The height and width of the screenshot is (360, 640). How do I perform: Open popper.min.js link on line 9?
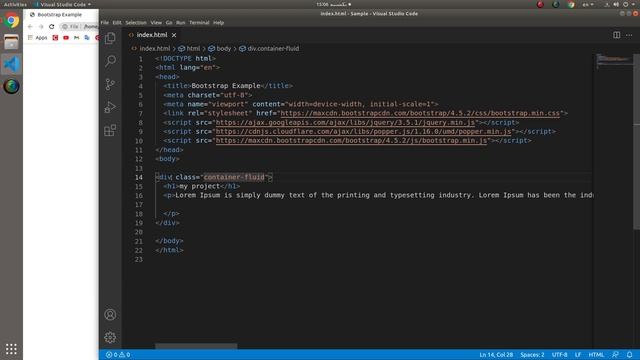(x=363, y=131)
